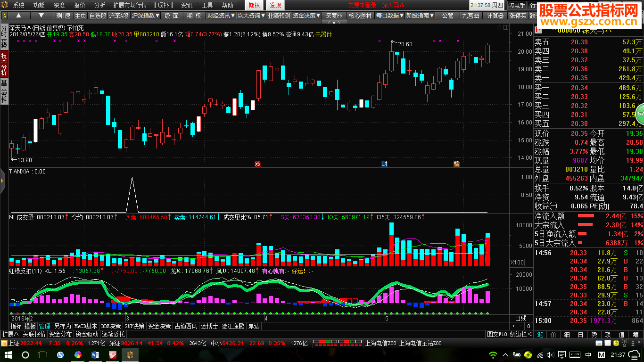Toggle the 发现 mode button
Viewport: 644px width, 362px height.
pos(275,5)
